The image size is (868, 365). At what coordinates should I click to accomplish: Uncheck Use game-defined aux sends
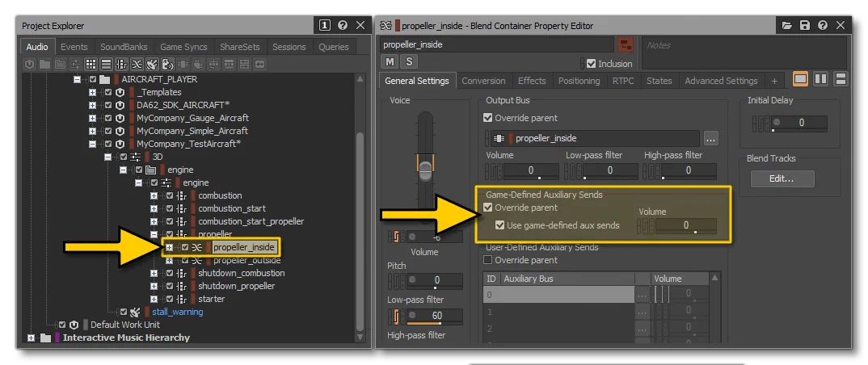(x=500, y=225)
